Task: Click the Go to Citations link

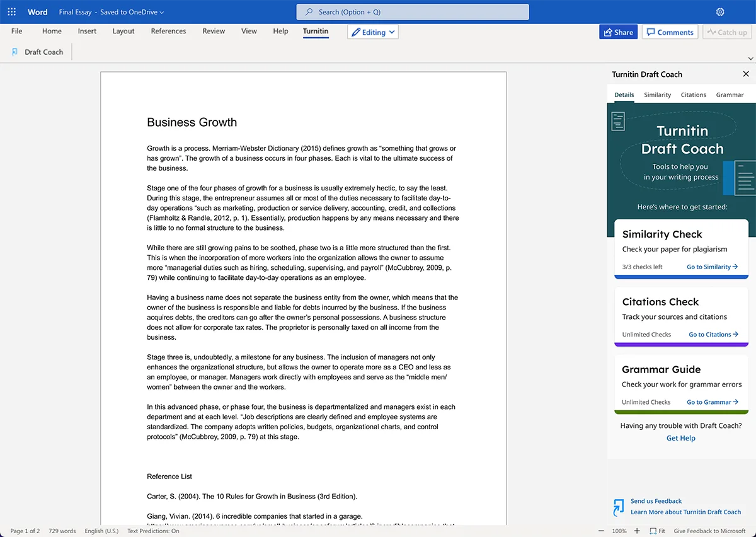Action: coord(713,335)
